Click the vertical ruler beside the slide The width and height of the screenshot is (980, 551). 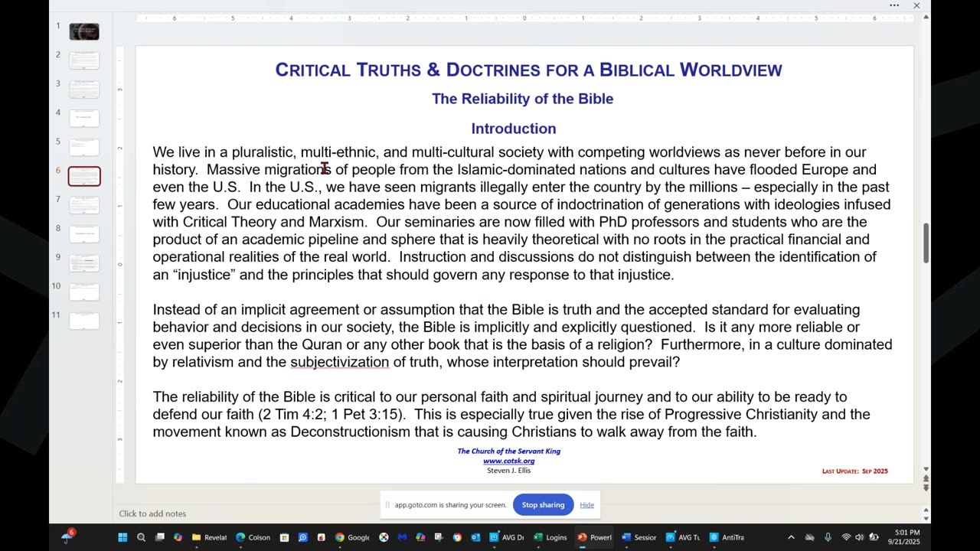pyautogui.click(x=119, y=264)
